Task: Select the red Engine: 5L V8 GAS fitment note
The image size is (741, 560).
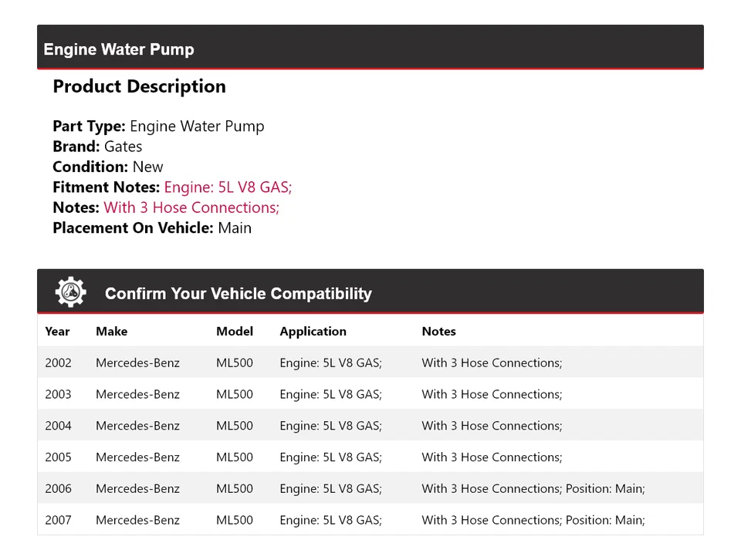Action: [228, 187]
